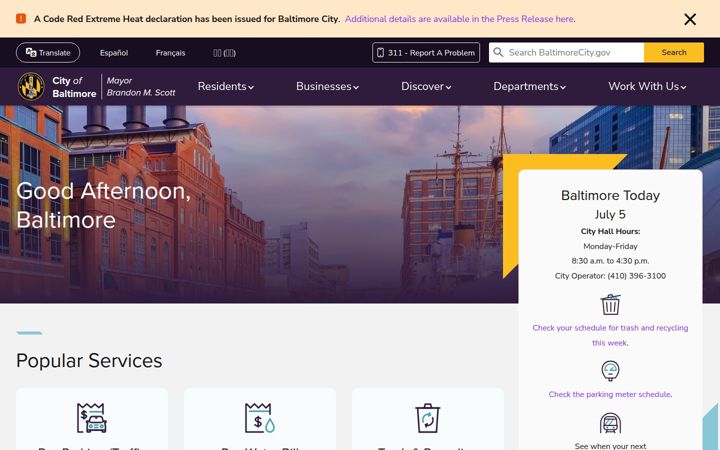Open Mayor Brandon M. Scott link
The image size is (720, 450).
(141, 86)
